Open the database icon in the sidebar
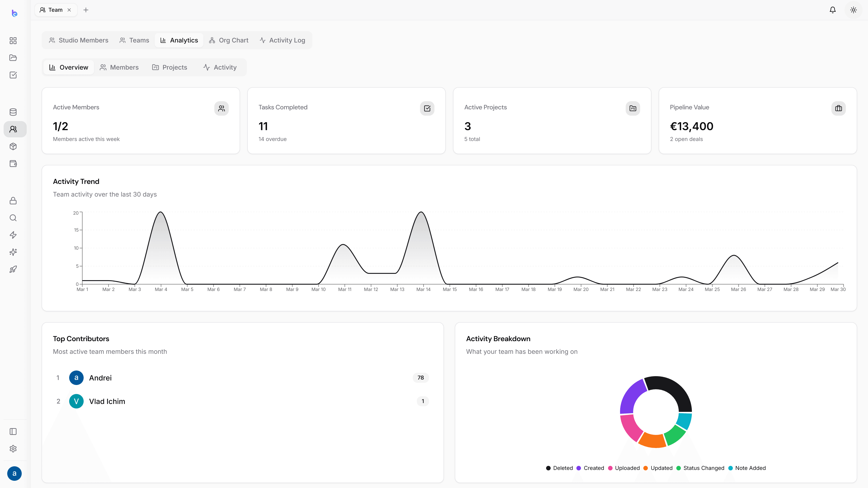The height and width of the screenshot is (488, 868). click(13, 112)
